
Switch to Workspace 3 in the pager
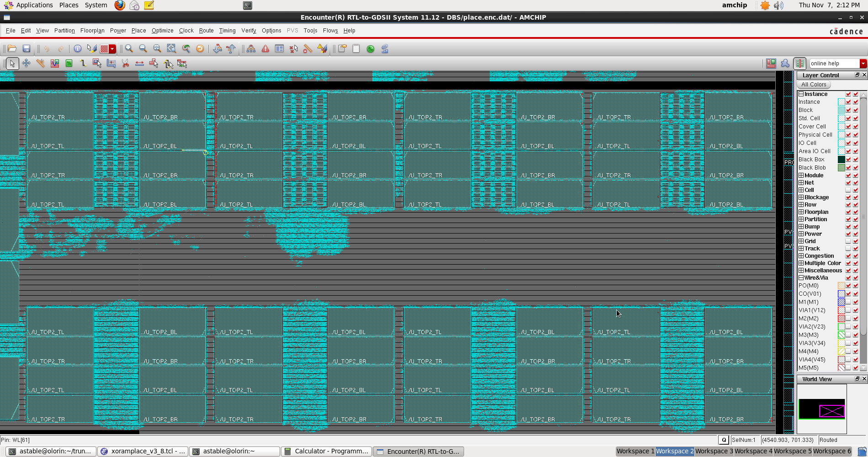pyautogui.click(x=714, y=451)
